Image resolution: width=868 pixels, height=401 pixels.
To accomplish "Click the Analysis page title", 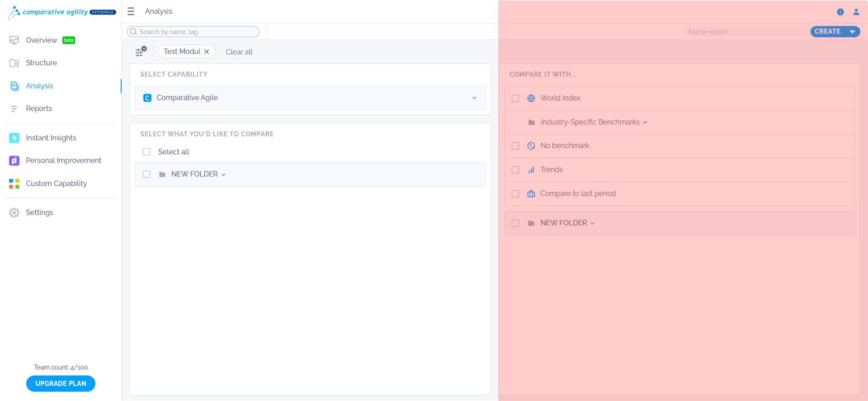I will [x=159, y=11].
